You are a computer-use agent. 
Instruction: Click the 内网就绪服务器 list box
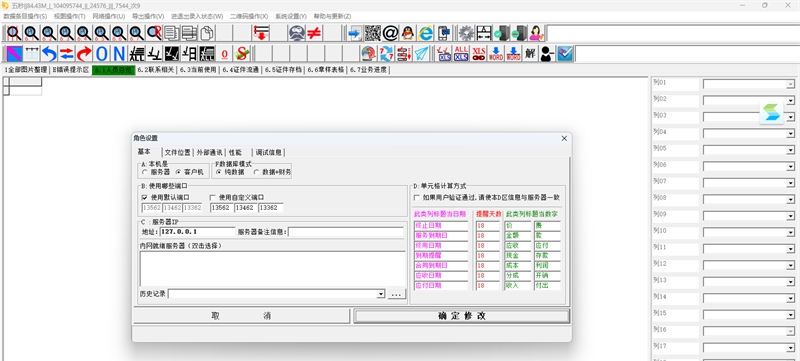click(x=273, y=268)
